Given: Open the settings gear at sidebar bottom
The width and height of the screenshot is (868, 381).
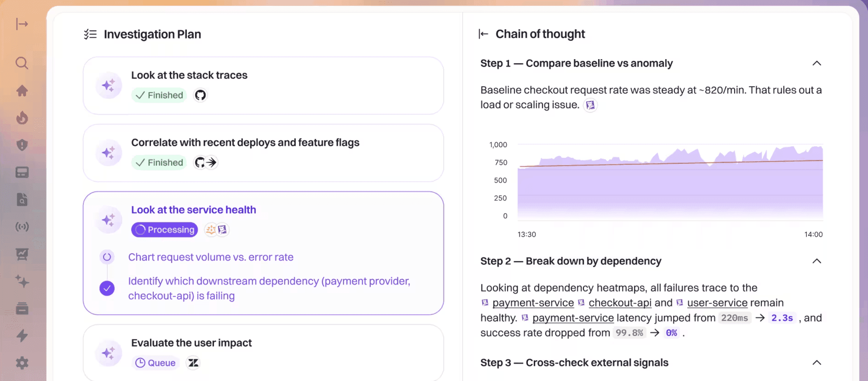Looking at the screenshot, I should 22,363.
